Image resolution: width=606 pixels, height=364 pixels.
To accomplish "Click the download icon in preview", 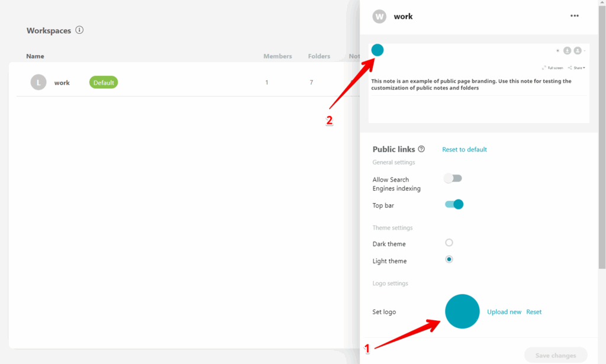I will [567, 51].
